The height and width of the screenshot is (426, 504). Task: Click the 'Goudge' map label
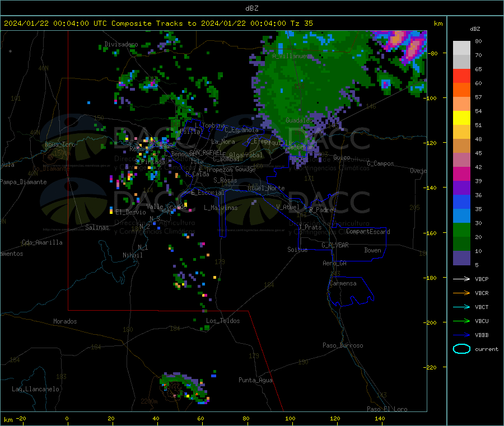[x=246, y=169]
